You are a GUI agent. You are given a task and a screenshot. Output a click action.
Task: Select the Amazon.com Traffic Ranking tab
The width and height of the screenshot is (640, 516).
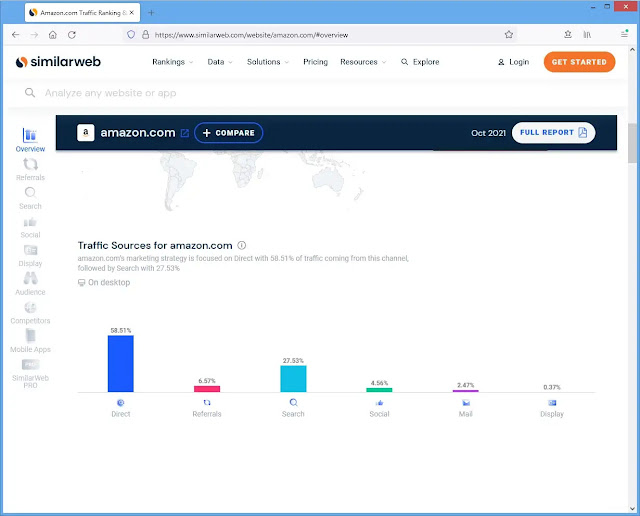pyautogui.click(x=80, y=13)
